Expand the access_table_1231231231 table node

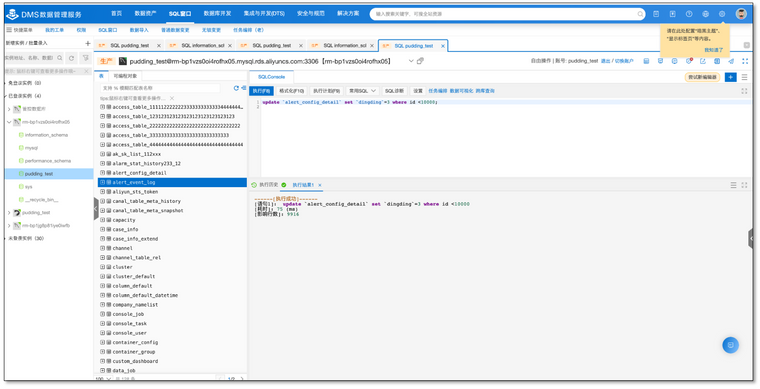tap(102, 116)
